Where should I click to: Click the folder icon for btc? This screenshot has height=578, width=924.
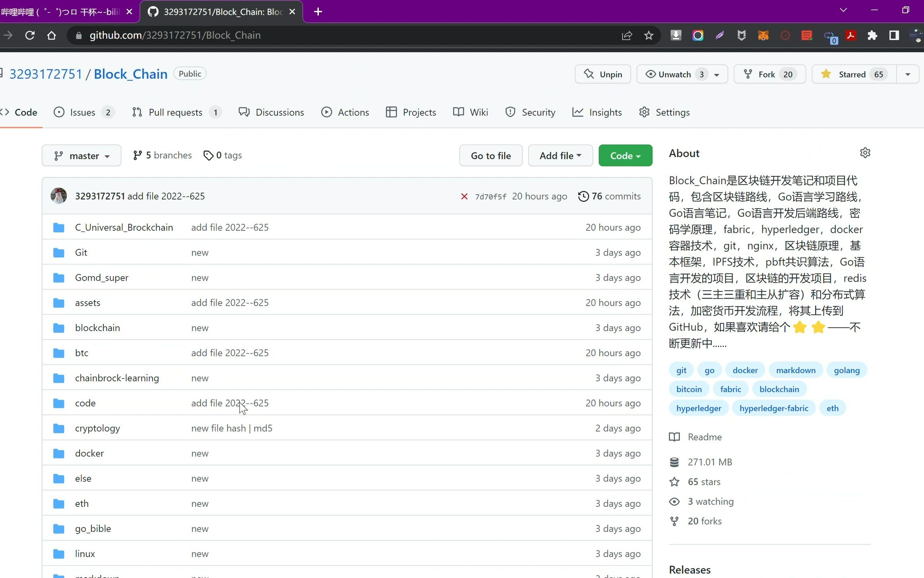pos(59,353)
